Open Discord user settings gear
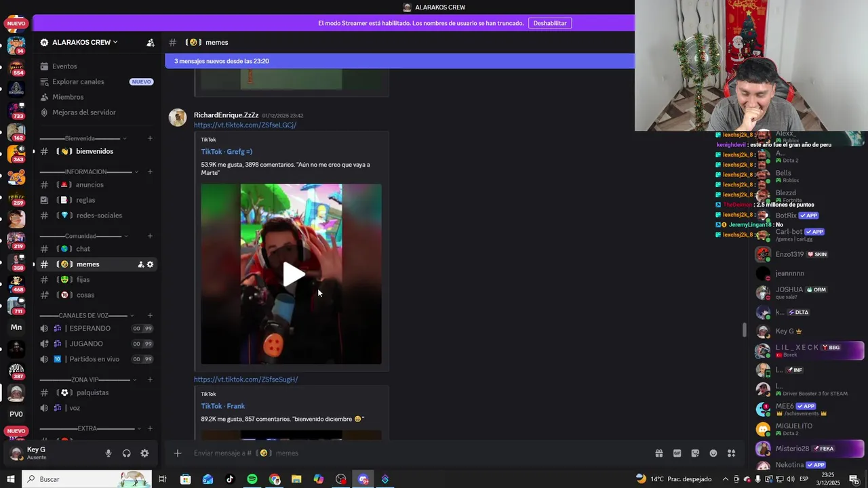 click(x=144, y=453)
